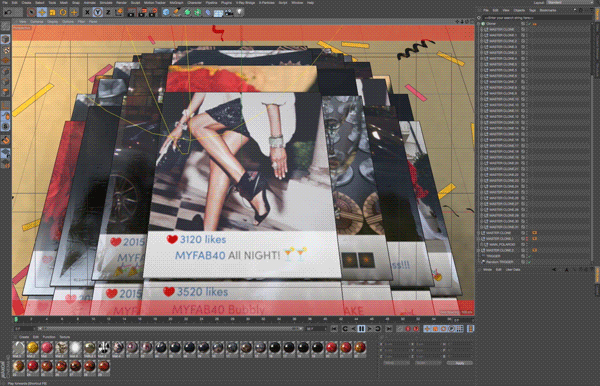600x386 pixels.
Task: Click the timeline preview range slider
Action: point(170,329)
